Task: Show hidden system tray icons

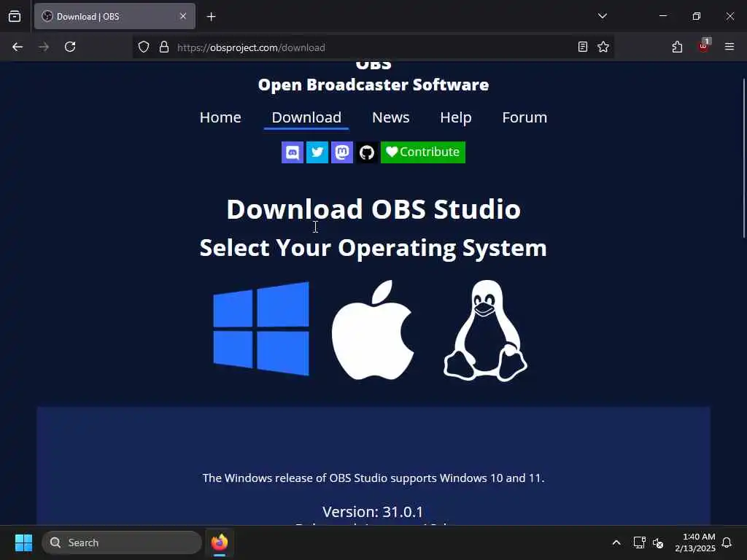Action: pos(616,542)
